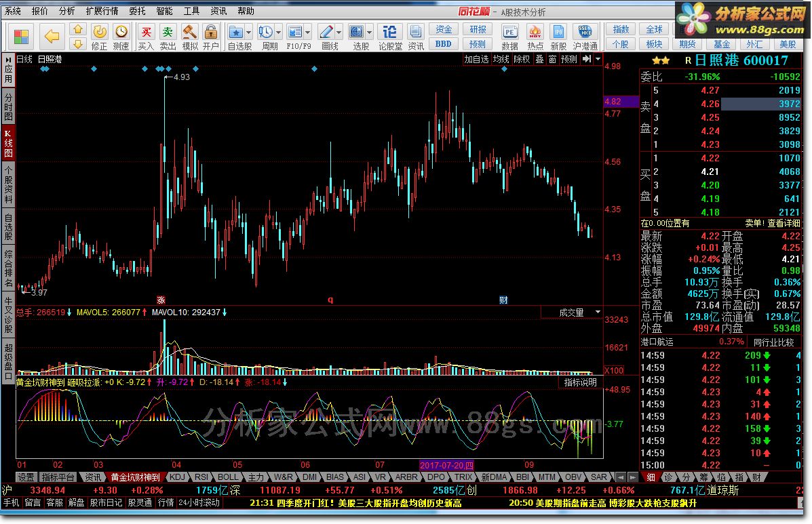Viewport: 812px width, 524px height.
Task: Toggle 除权 ex-rights adjustment
Action: click(522, 60)
